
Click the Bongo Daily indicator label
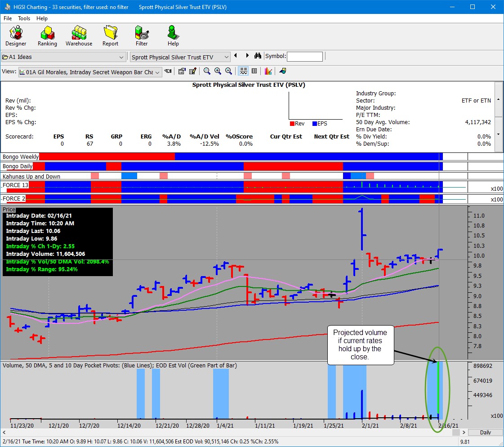(x=18, y=166)
